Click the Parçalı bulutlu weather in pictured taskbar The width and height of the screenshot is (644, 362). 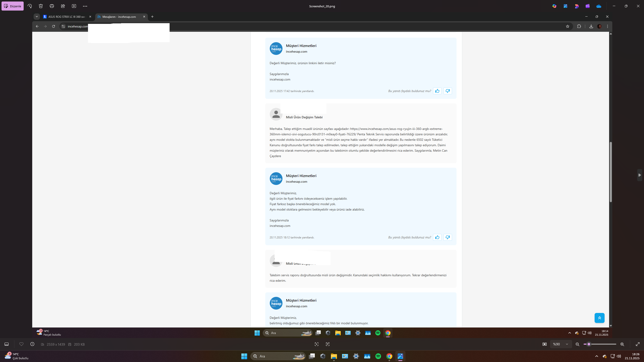[x=49, y=333]
